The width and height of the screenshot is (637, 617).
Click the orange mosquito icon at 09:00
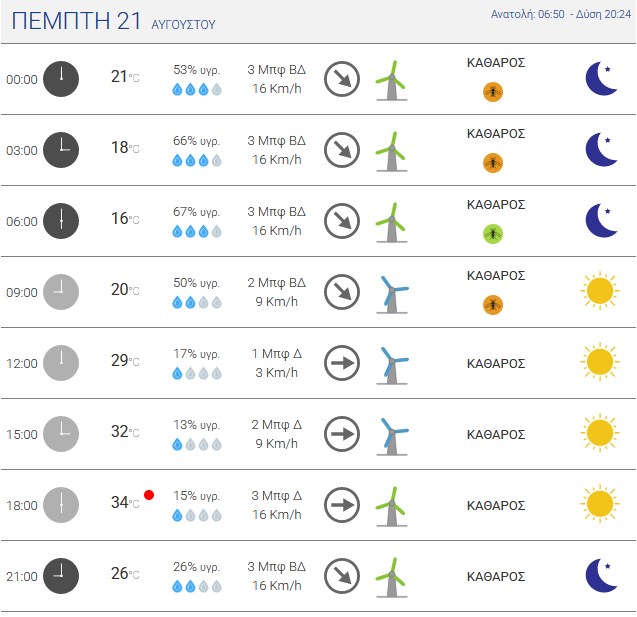pyautogui.click(x=493, y=305)
